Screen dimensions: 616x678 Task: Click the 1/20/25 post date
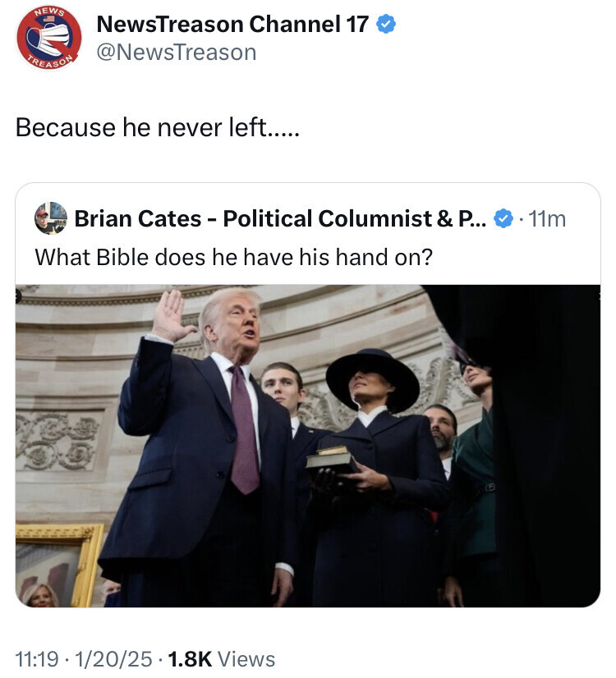pos(112,658)
